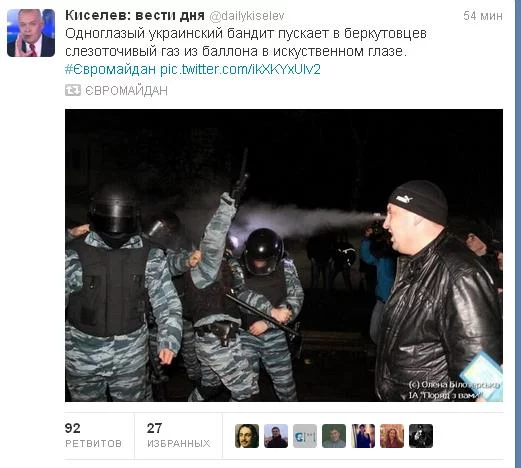Click the blue scrollbar strip at right edge
Viewport: 521px width, 468px height.
(x=518, y=234)
